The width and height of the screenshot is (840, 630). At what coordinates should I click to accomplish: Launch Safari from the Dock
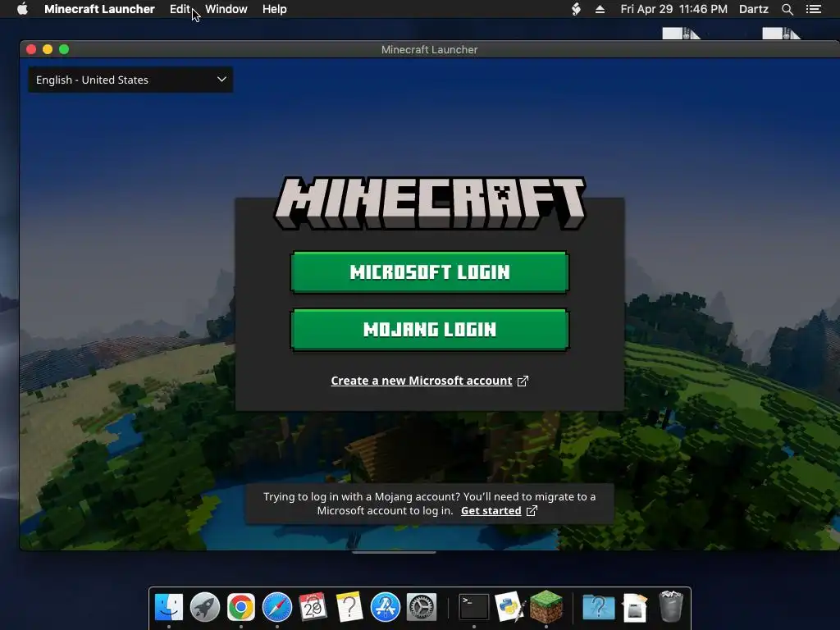277,607
